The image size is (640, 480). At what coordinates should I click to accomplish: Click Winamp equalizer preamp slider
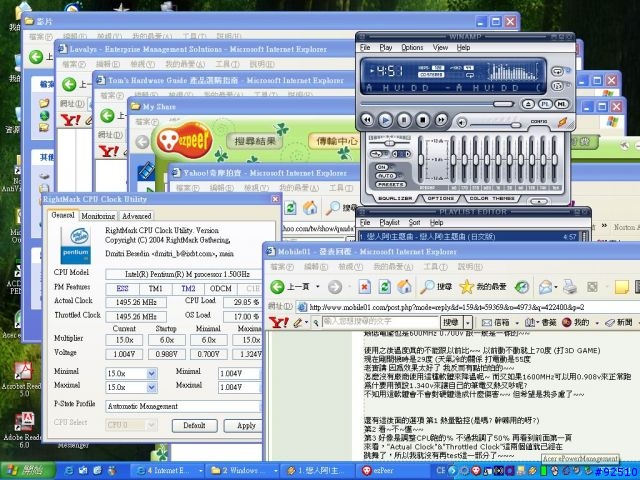click(421, 160)
